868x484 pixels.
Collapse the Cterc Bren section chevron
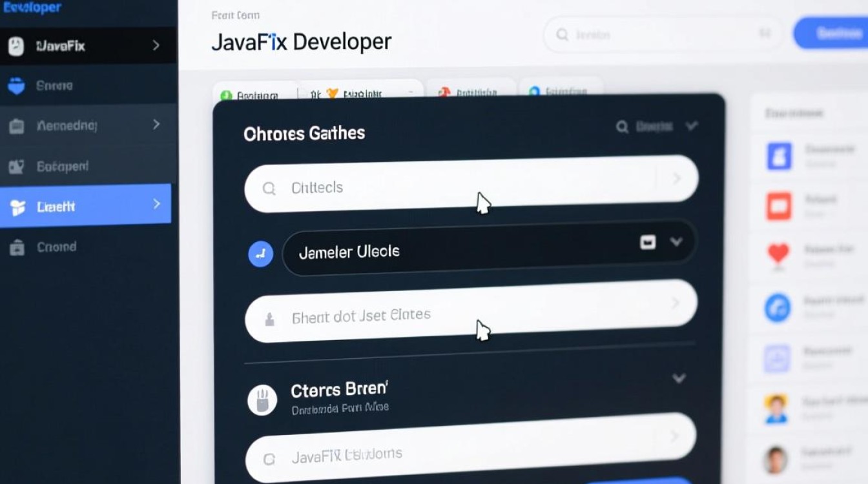click(x=679, y=379)
